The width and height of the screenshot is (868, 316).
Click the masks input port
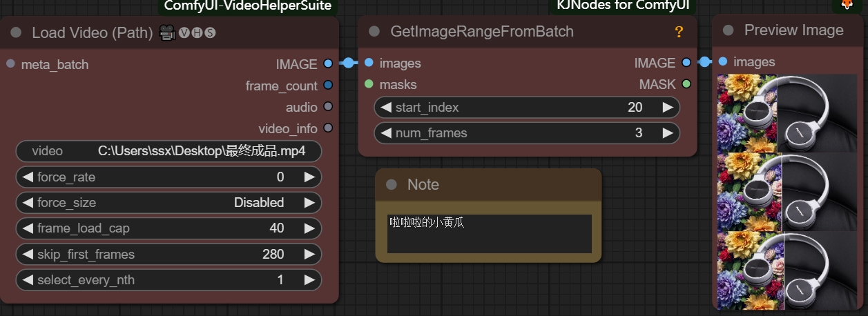point(369,84)
